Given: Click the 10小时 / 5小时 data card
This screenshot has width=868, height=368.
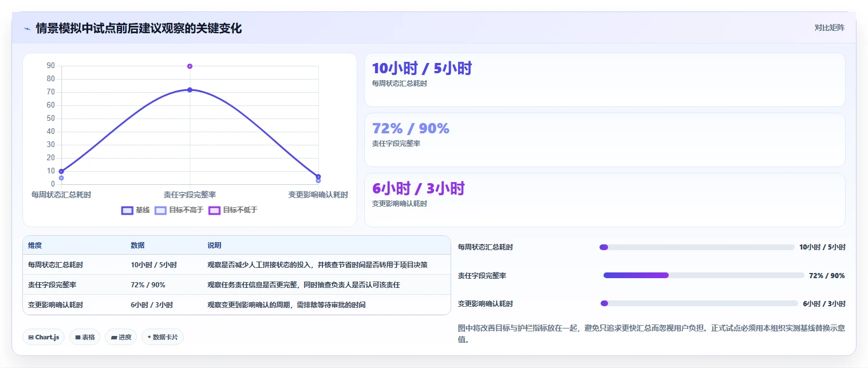Looking at the screenshot, I should coord(605,80).
